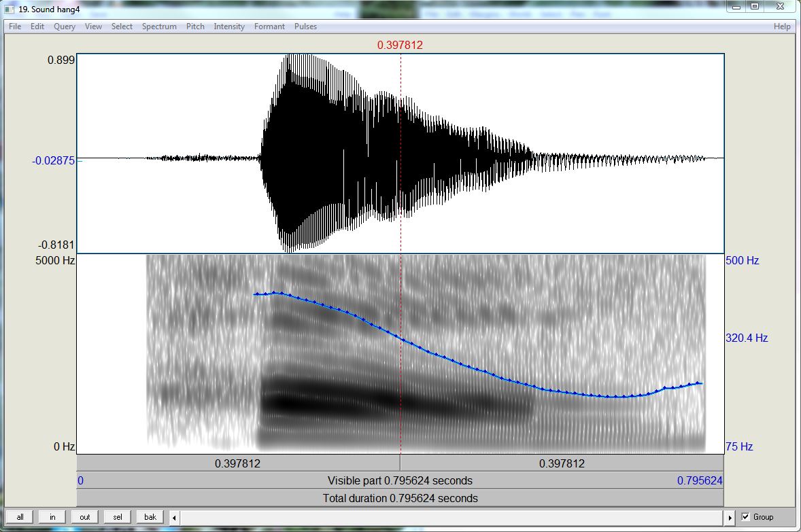Open the Spectrum menu

pos(159,26)
